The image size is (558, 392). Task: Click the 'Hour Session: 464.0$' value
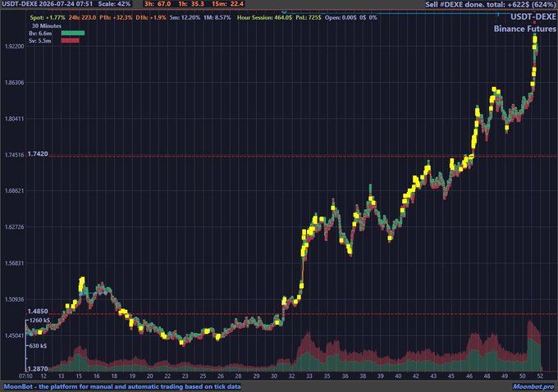[x=264, y=17]
